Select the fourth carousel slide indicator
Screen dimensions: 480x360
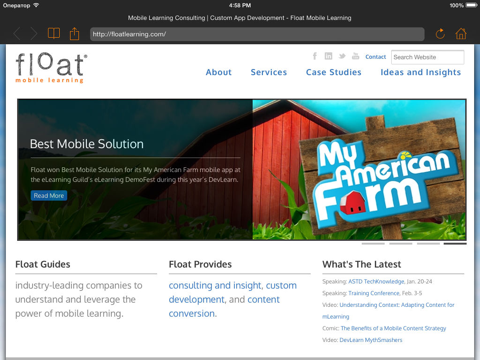click(x=455, y=244)
